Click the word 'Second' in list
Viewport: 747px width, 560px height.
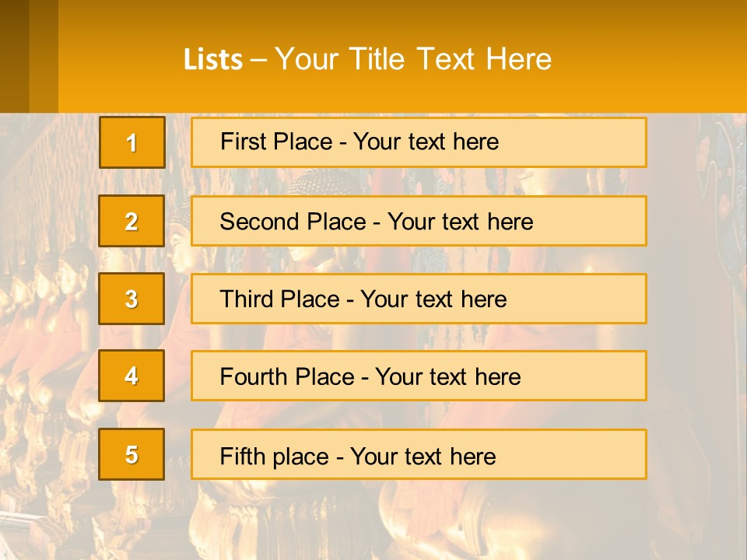click(252, 222)
